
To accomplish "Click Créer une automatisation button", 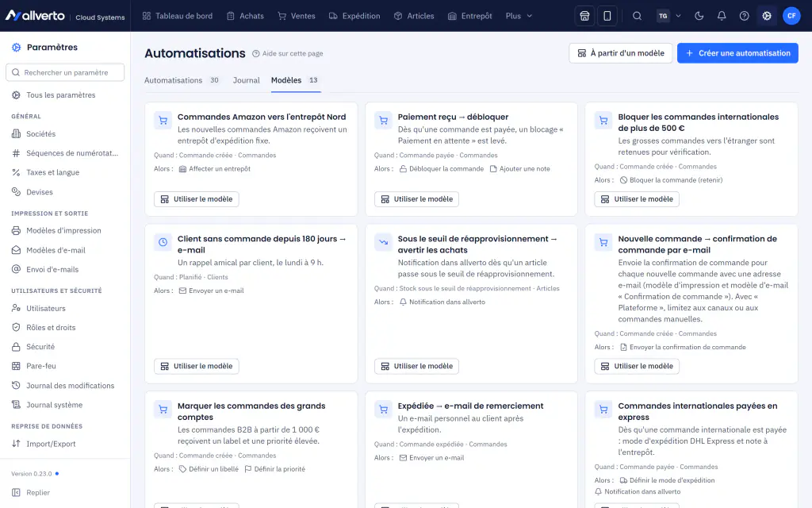I will 737,53.
